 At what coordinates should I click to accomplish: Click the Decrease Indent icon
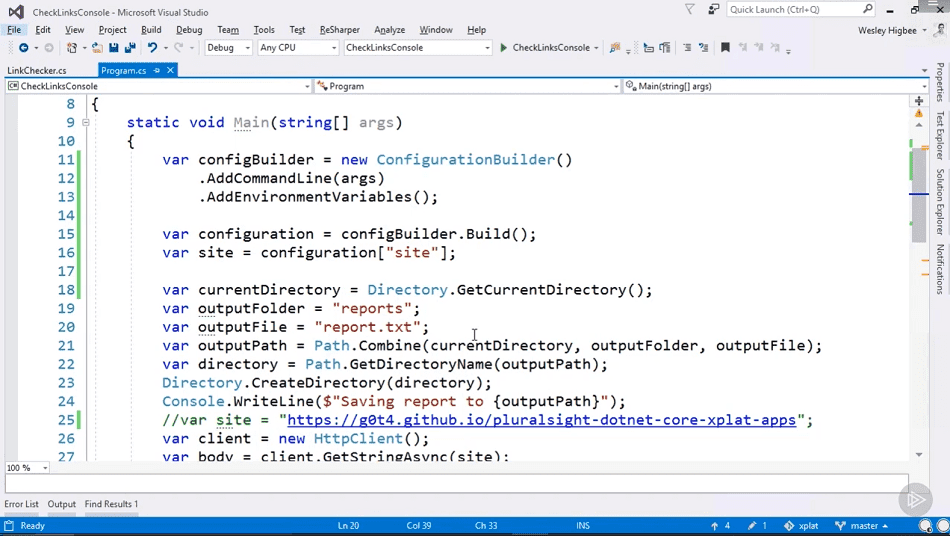(687, 48)
